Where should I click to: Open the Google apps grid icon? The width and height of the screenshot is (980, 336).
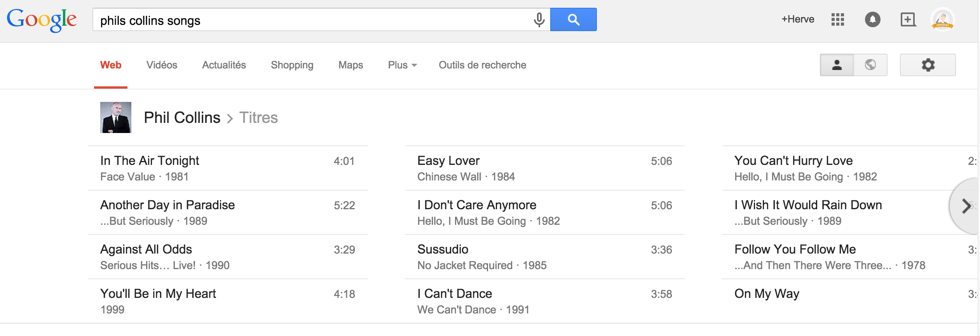(838, 19)
